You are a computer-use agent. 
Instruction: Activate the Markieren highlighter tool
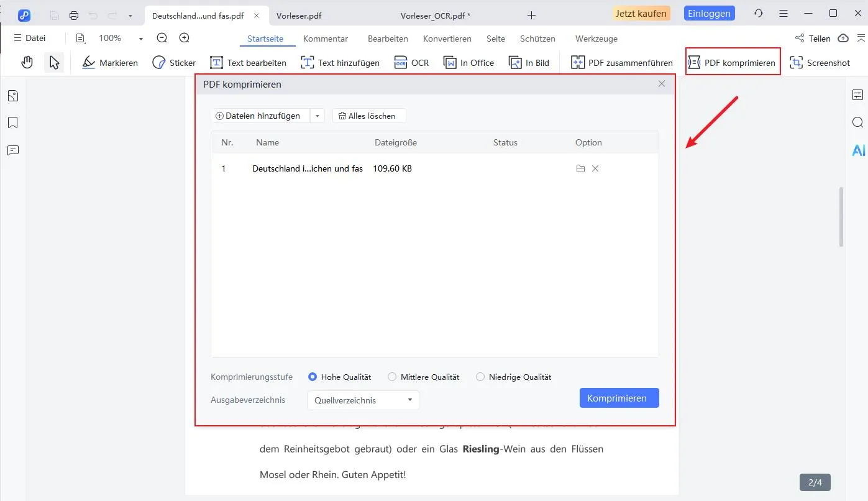click(110, 63)
